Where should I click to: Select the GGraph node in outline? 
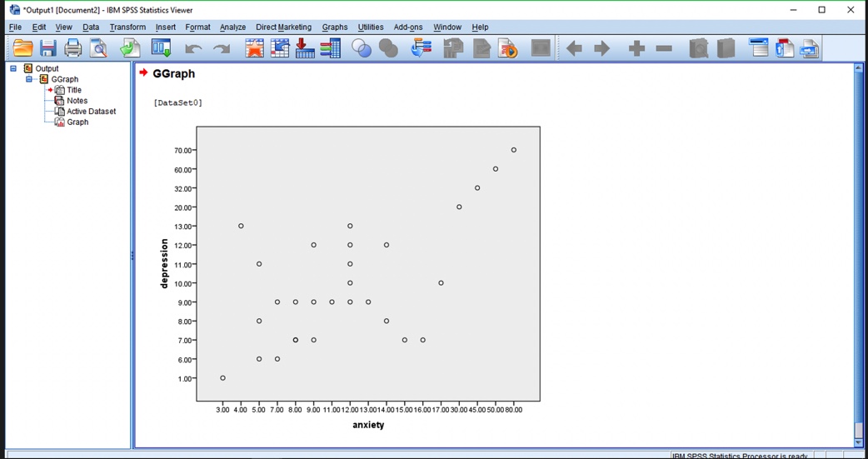click(65, 79)
